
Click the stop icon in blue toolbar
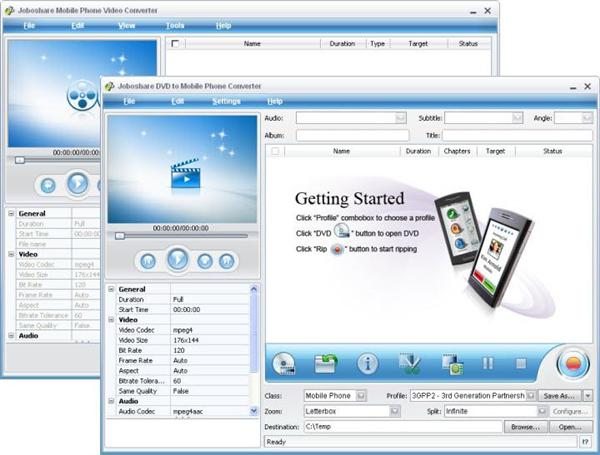click(521, 363)
